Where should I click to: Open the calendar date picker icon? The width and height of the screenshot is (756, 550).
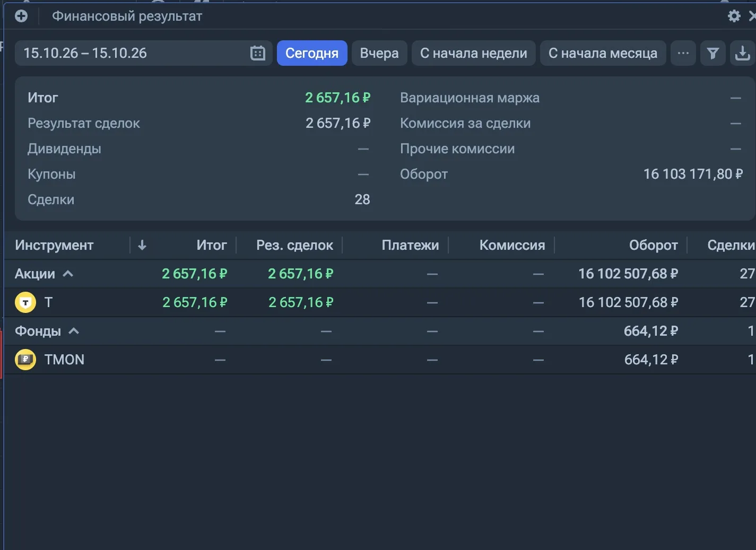click(x=257, y=53)
